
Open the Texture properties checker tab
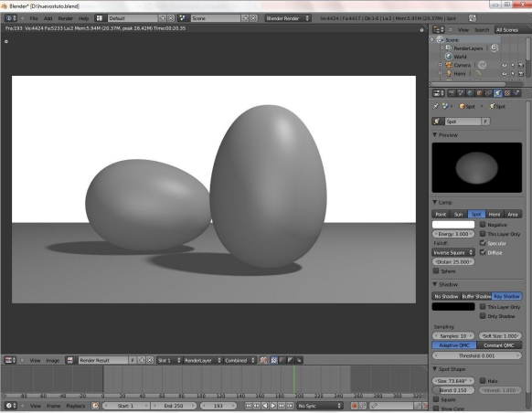click(x=507, y=93)
